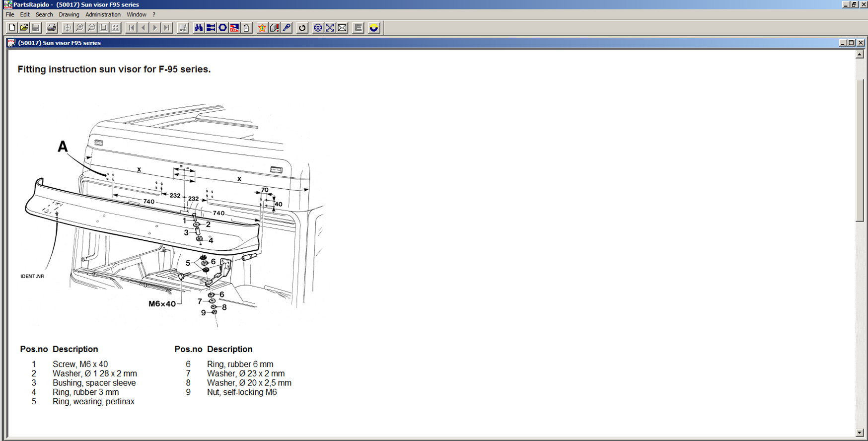Open the Administration menu

[x=103, y=14]
